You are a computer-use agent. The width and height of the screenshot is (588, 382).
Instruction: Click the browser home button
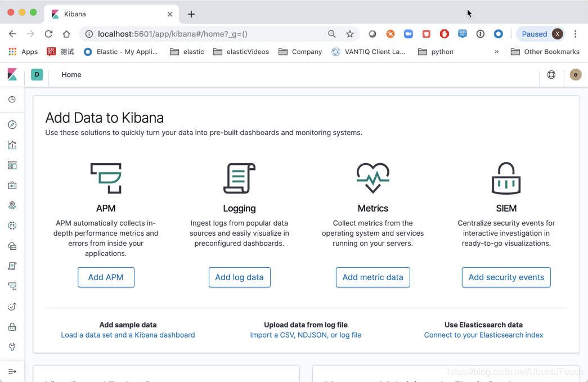[66, 34]
